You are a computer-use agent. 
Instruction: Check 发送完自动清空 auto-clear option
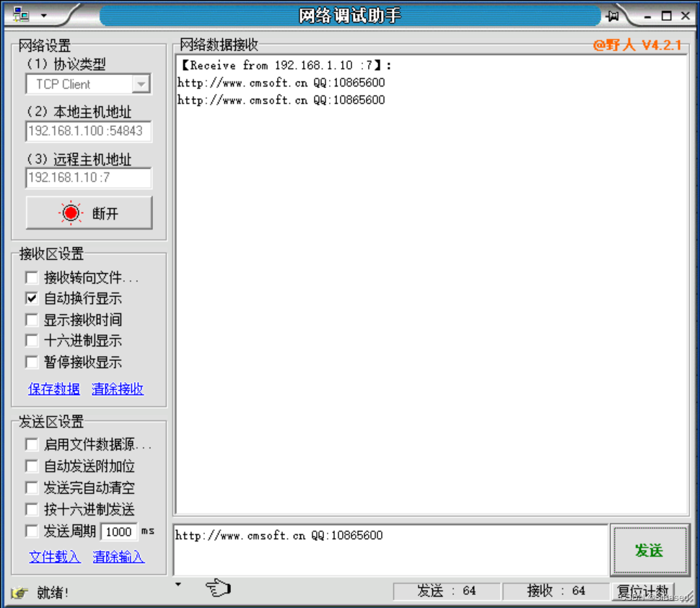(x=32, y=487)
